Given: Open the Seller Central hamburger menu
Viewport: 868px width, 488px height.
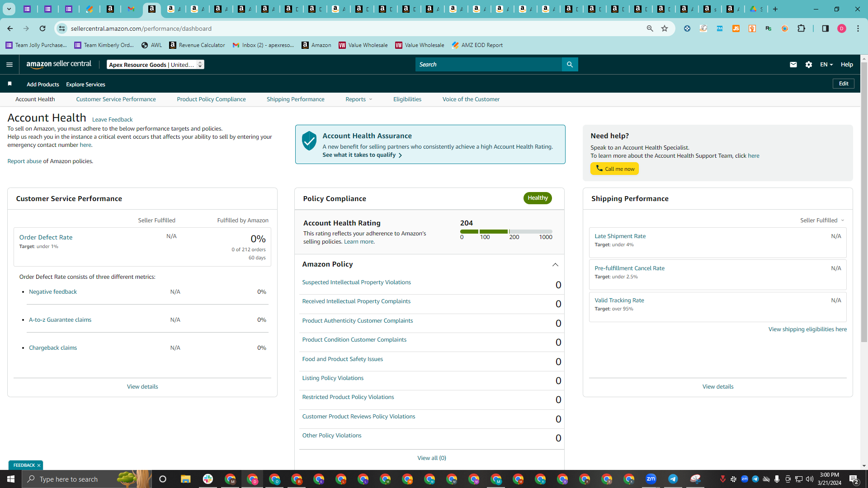Looking at the screenshot, I should 9,65.
